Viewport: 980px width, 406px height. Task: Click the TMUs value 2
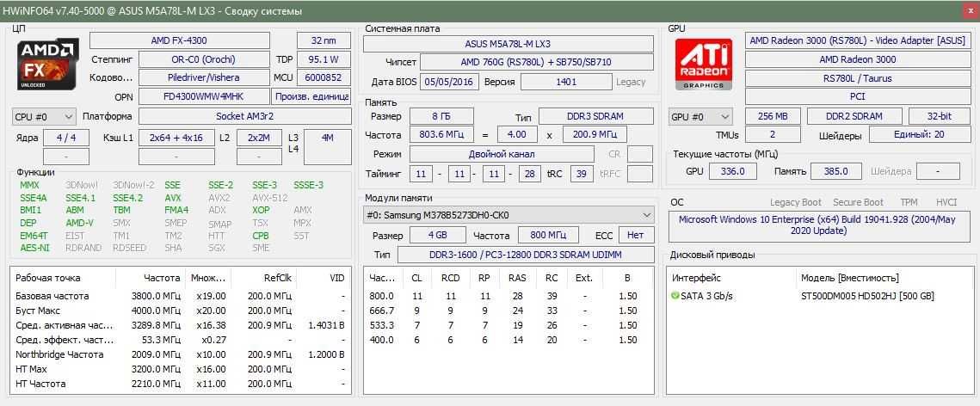[773, 136]
